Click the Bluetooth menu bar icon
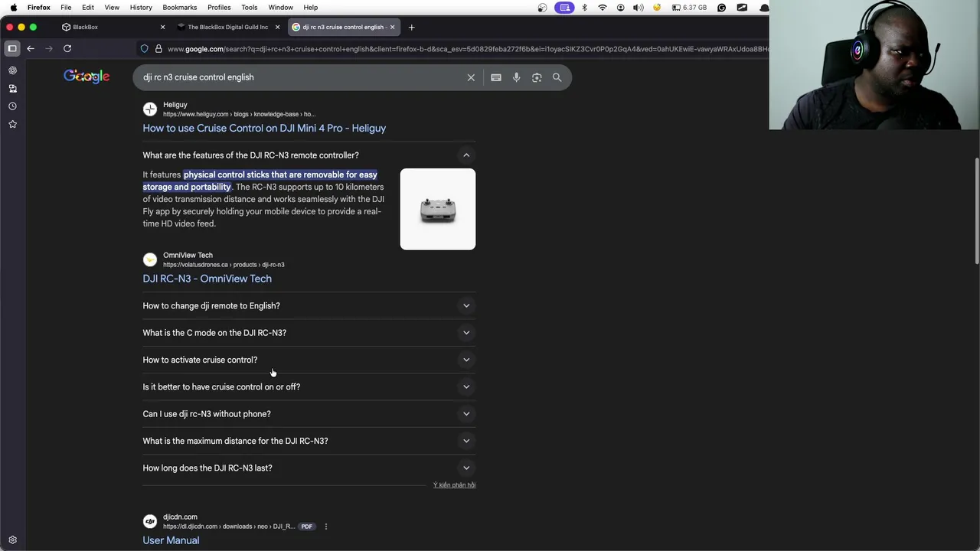This screenshot has width=980, height=551. coord(584,7)
